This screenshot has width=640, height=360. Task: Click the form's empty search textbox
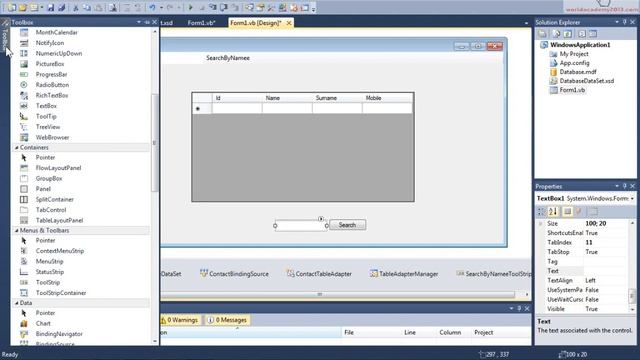pyautogui.click(x=301, y=225)
